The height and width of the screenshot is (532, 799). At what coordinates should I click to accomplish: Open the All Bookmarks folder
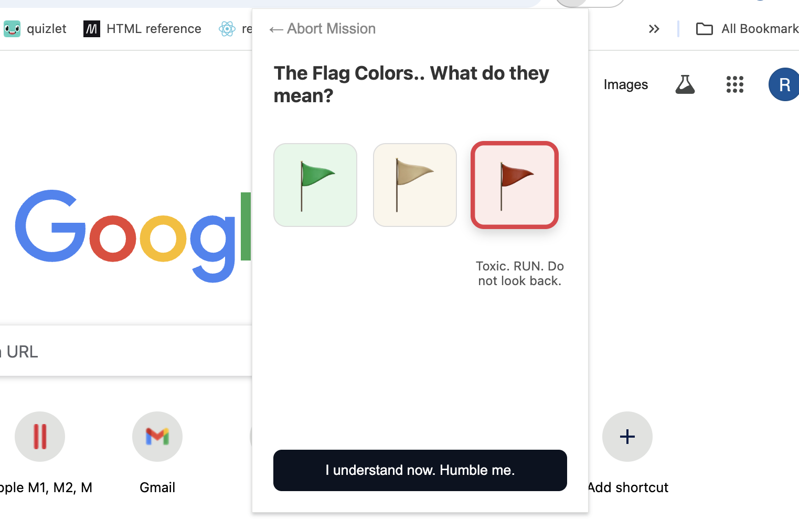(x=747, y=29)
